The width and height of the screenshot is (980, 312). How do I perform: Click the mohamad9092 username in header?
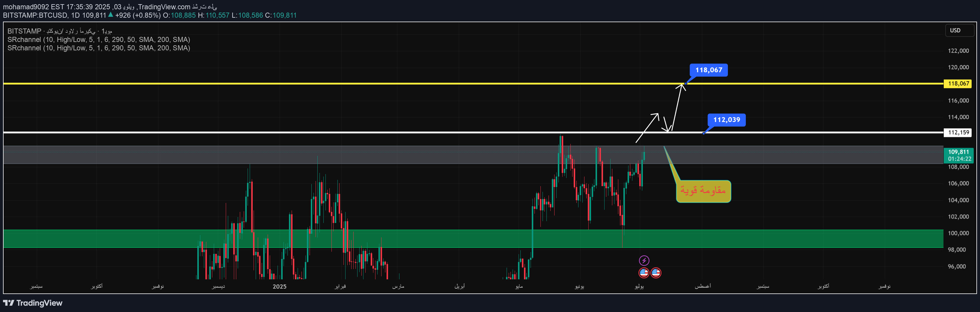(x=25, y=7)
